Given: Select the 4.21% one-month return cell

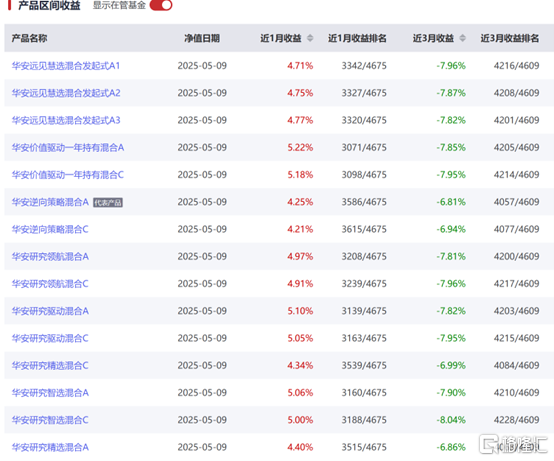Looking at the screenshot, I should point(300,229).
